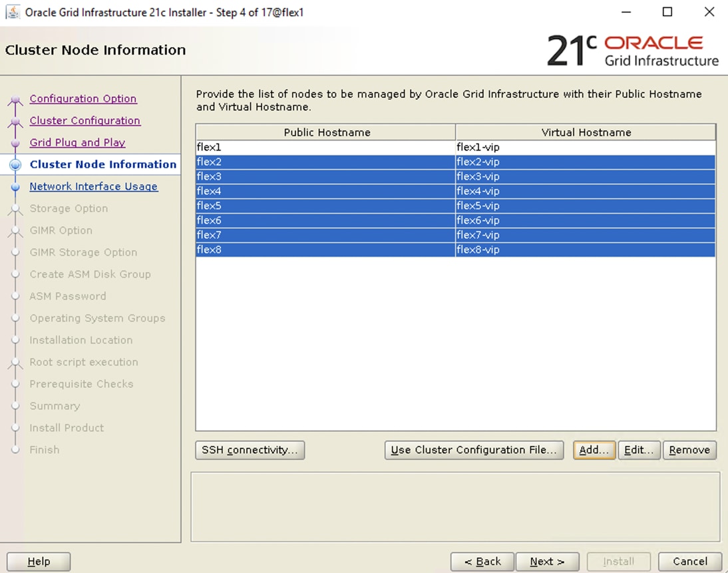Click the flex1-vip virtual hostname cell
728x573 pixels.
586,147
